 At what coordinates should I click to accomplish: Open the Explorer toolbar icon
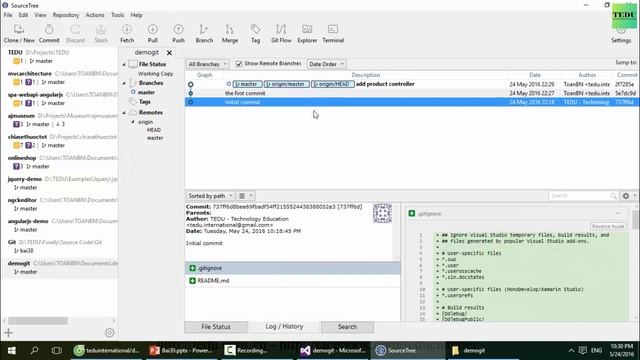307,33
